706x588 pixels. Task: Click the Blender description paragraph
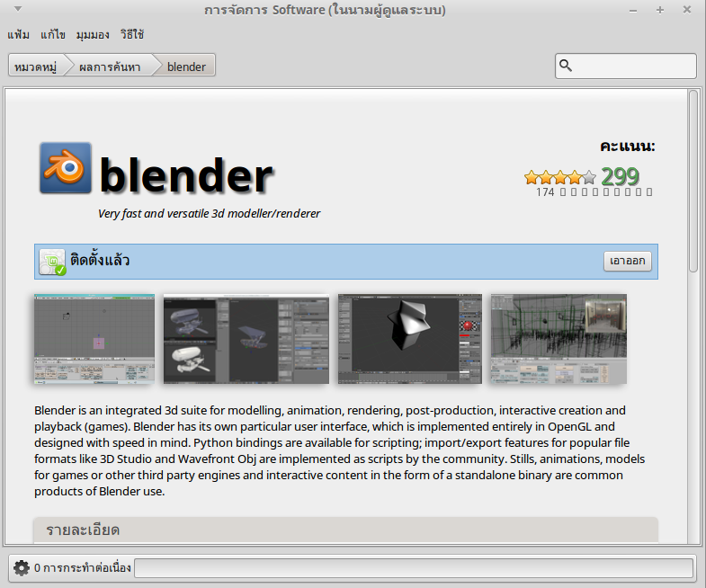point(340,450)
